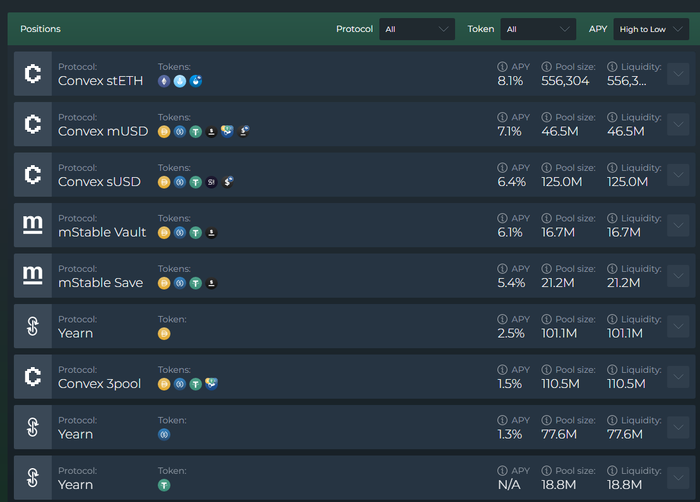Click the stETH light-blue token icon in Convex stETH
The image size is (700, 502).
click(x=180, y=81)
